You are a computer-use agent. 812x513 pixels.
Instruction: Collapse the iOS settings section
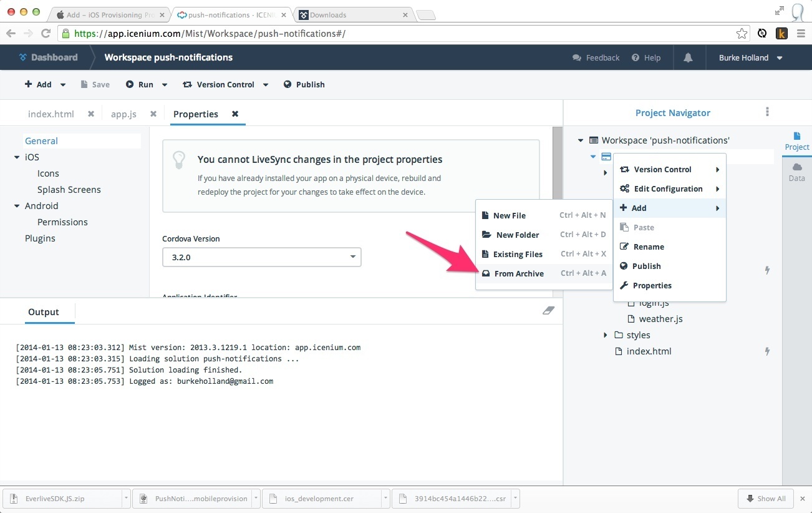pyautogui.click(x=17, y=157)
